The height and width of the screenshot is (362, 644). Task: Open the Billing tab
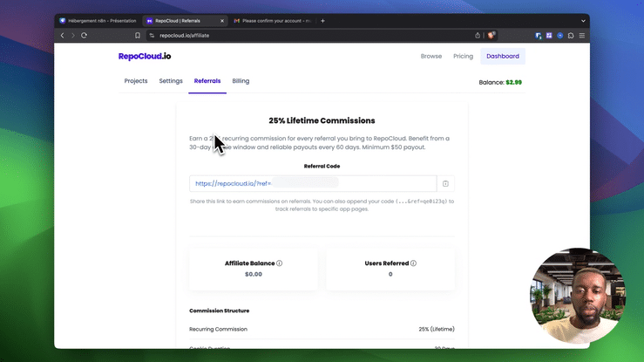click(241, 81)
